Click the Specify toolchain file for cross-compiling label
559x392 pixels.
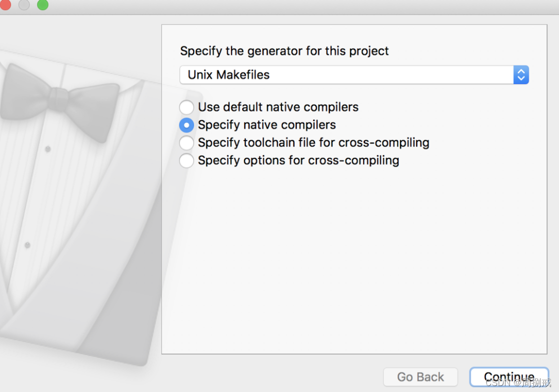(313, 142)
